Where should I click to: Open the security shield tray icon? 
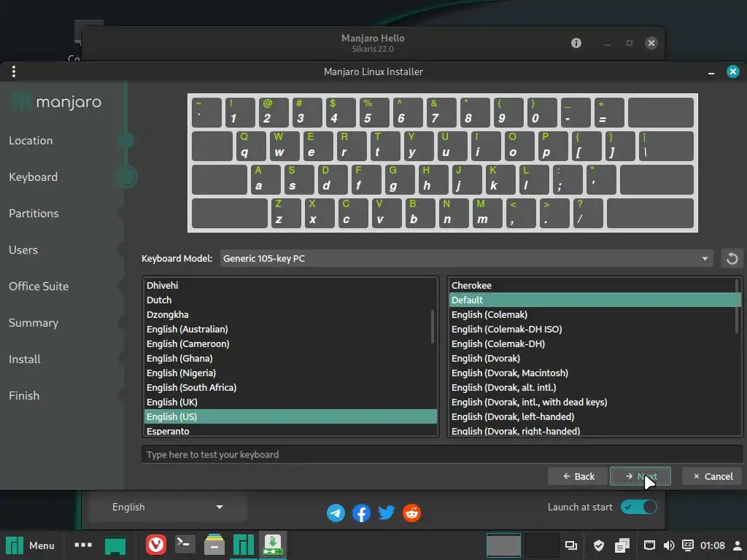(599, 545)
